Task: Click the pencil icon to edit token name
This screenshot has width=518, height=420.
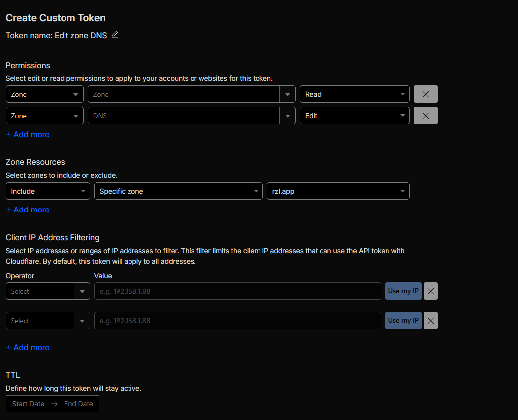Action: (115, 35)
